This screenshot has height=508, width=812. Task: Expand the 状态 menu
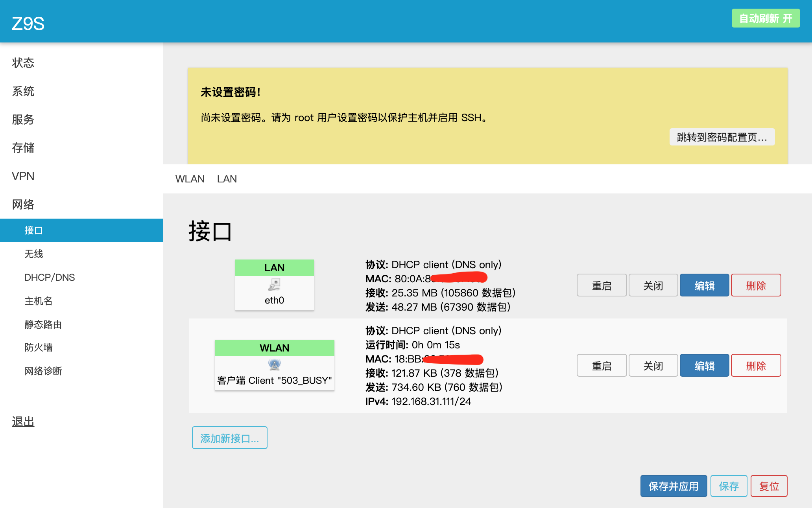coord(23,63)
